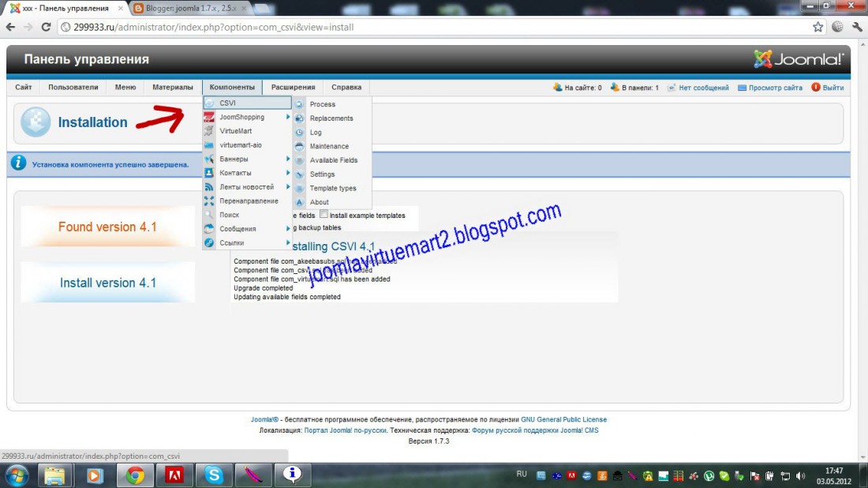Viewport: 868px width, 488px height.
Task: Select Available Fields submenu entry
Action: tap(333, 160)
